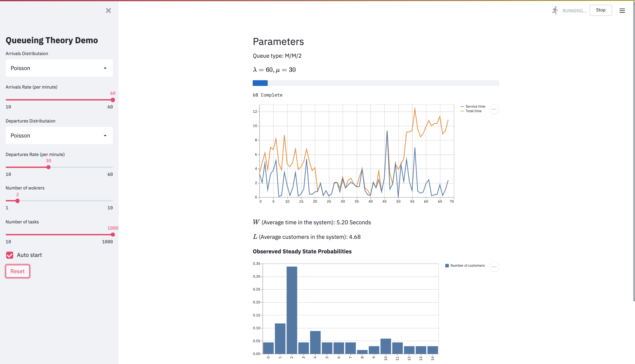Image resolution: width=635 pixels, height=364 pixels.
Task: Open line chart three-dot options menu
Action: point(494,109)
